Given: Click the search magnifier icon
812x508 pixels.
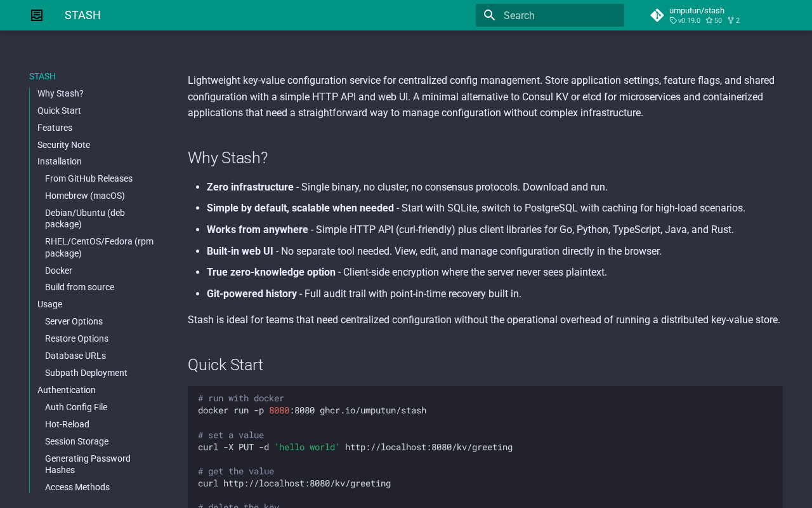Looking at the screenshot, I should pyautogui.click(x=489, y=15).
